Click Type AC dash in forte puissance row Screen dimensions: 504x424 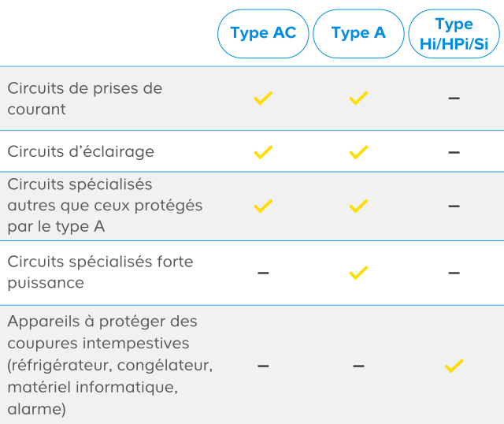click(263, 273)
